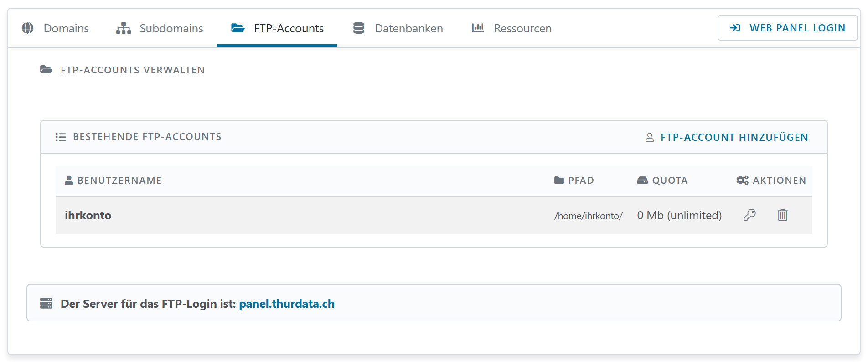Open the Domains tab

(55, 28)
